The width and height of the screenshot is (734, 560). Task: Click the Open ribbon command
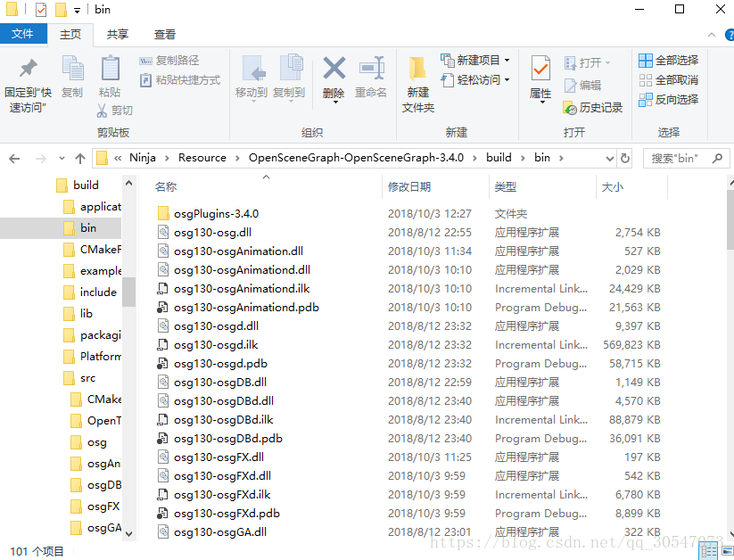click(x=587, y=62)
